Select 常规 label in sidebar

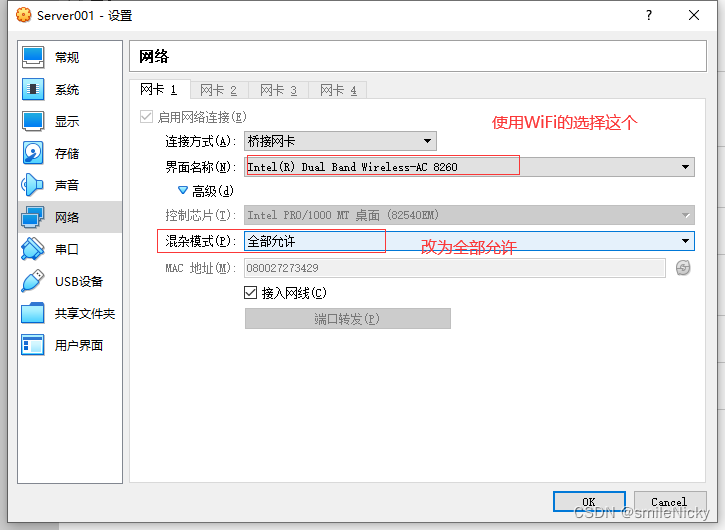[67, 57]
